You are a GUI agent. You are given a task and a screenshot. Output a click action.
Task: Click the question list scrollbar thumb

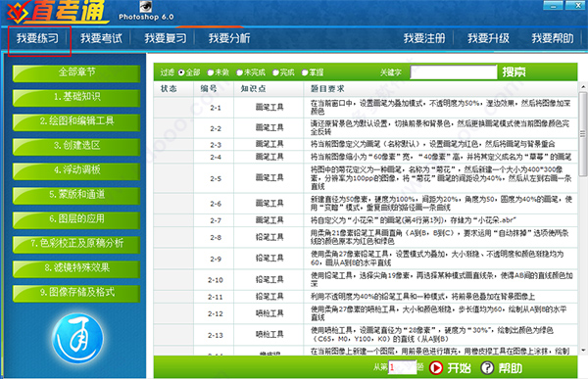click(x=583, y=134)
